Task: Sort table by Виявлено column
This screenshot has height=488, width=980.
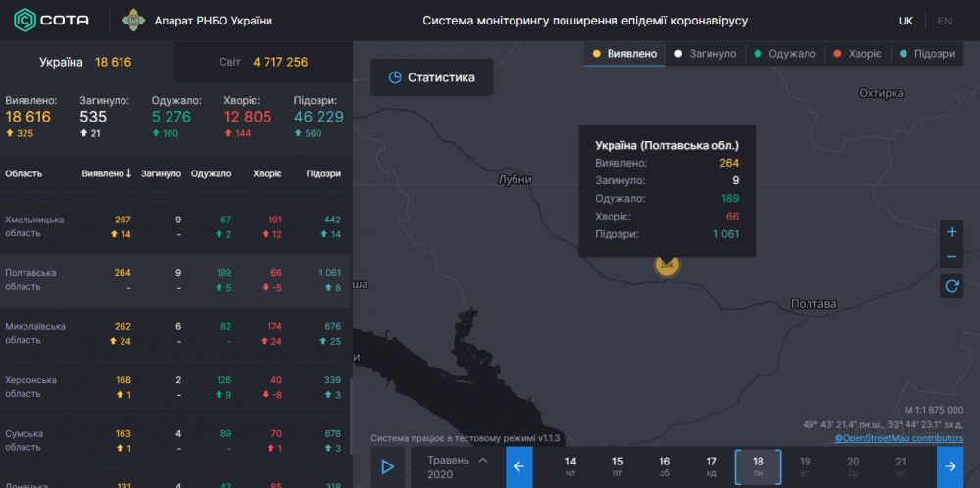Action: (107, 173)
